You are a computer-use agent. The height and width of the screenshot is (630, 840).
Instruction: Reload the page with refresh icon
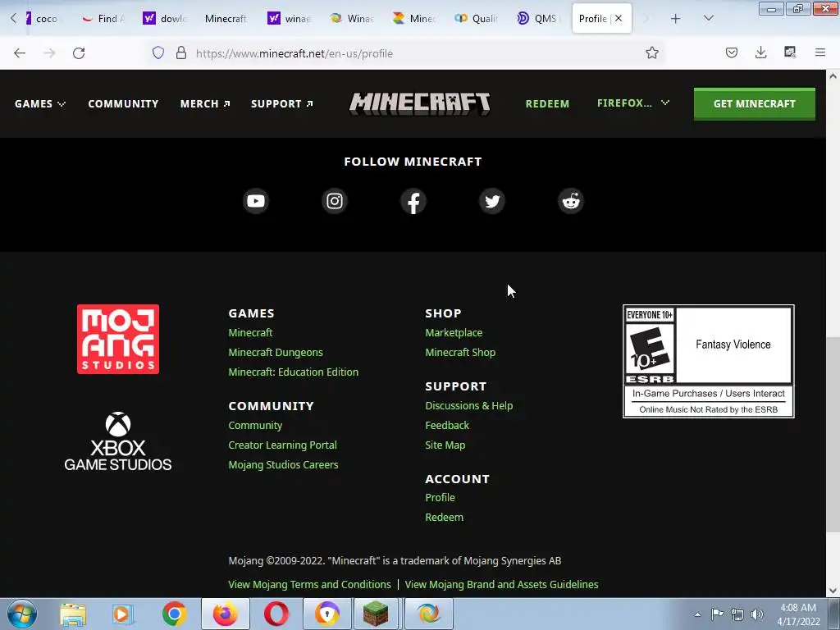pyautogui.click(x=79, y=53)
